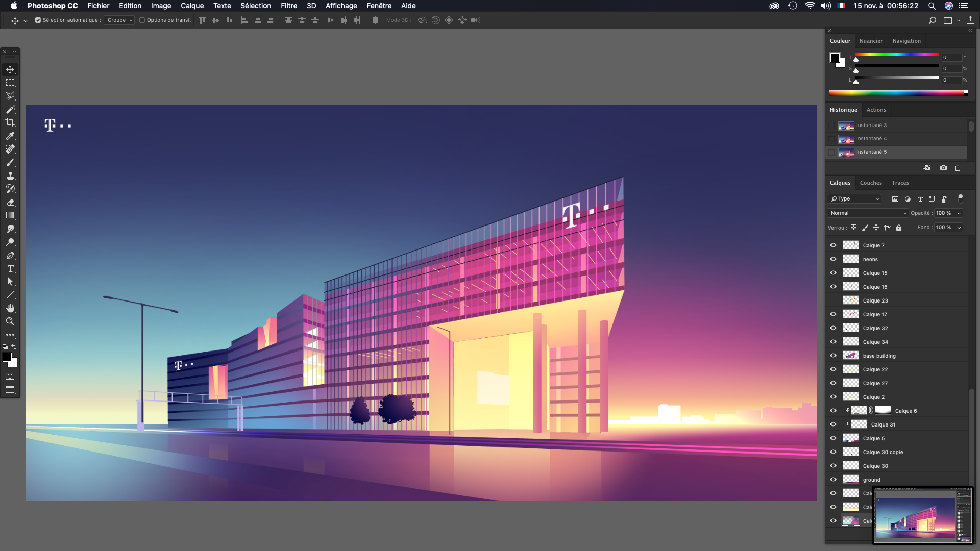Image resolution: width=980 pixels, height=551 pixels.
Task: Pick a color from the spectrum ramp
Action: [x=898, y=93]
